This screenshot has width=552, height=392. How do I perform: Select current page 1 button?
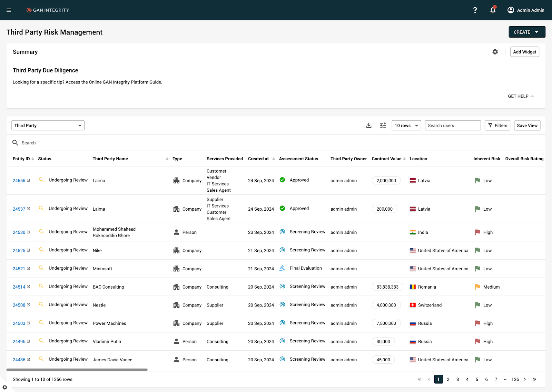438,379
